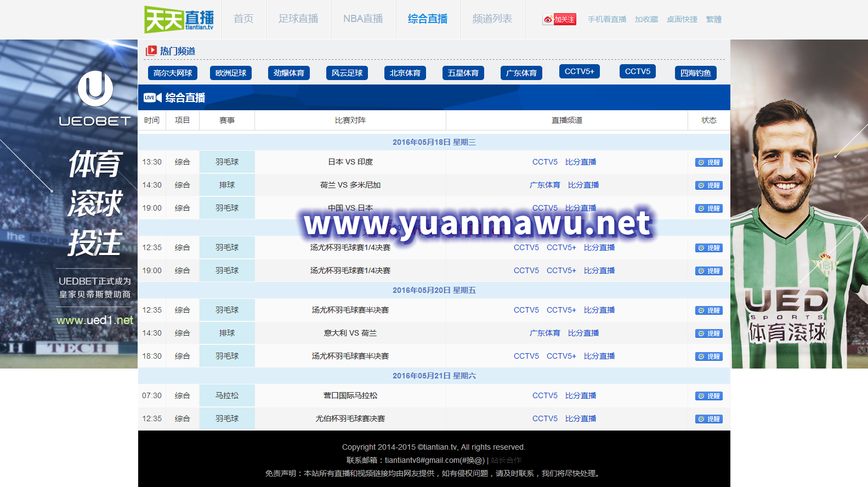
Task: Open 欧洲足球 channel
Action: [231, 73]
